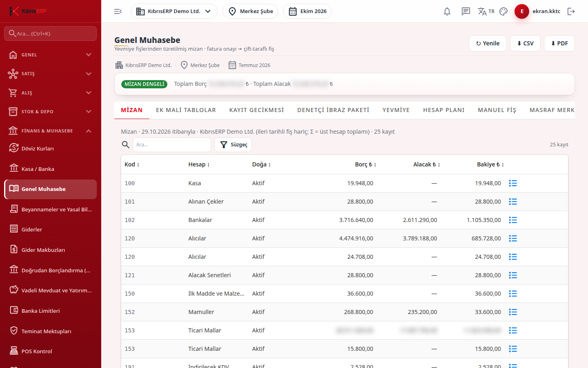Select the Merkez Şube branch selector
Viewport: 588px width, 368px height.
click(x=250, y=11)
